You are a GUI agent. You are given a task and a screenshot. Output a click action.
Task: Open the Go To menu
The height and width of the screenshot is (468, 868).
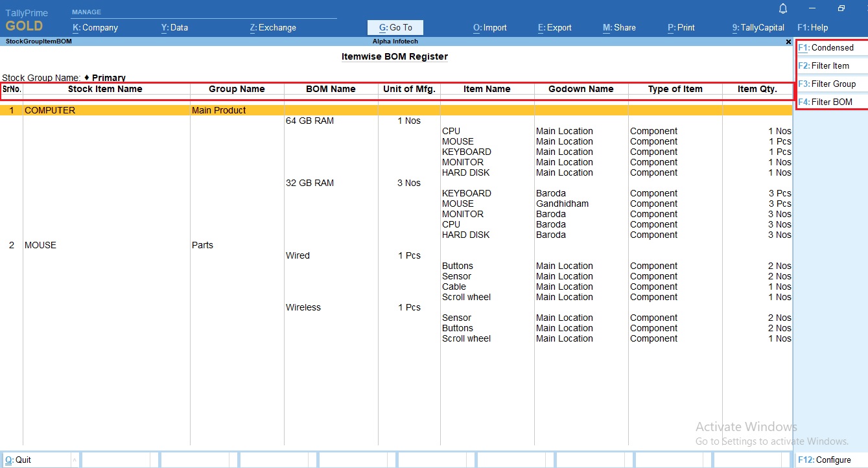click(395, 27)
